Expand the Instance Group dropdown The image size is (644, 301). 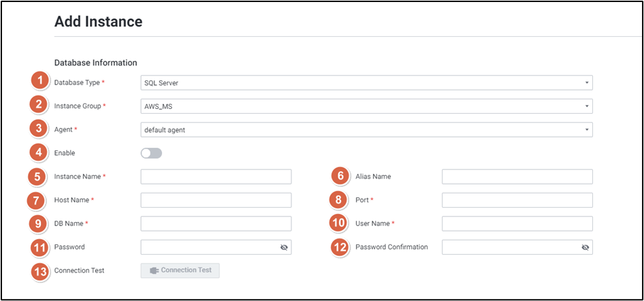coord(366,106)
